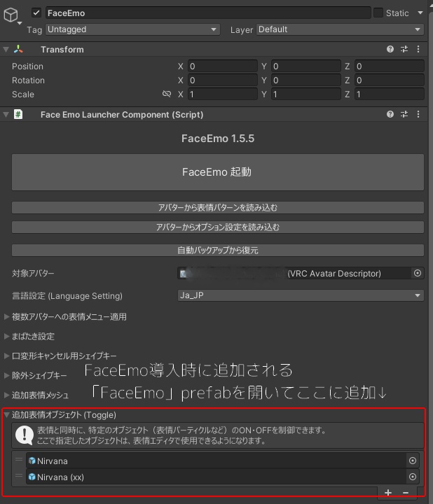Image resolution: width=433 pixels, height=504 pixels.
Task: Toggle the FaceEmo active checkbox
Action: 36,13
